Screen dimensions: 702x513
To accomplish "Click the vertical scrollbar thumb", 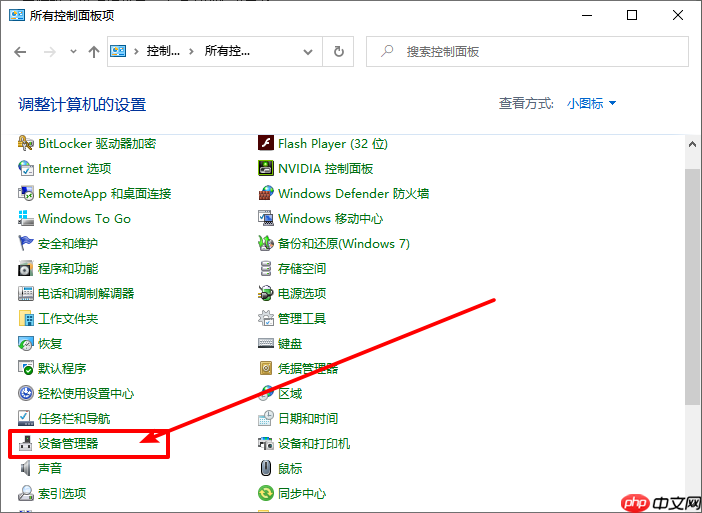I will point(692,286).
